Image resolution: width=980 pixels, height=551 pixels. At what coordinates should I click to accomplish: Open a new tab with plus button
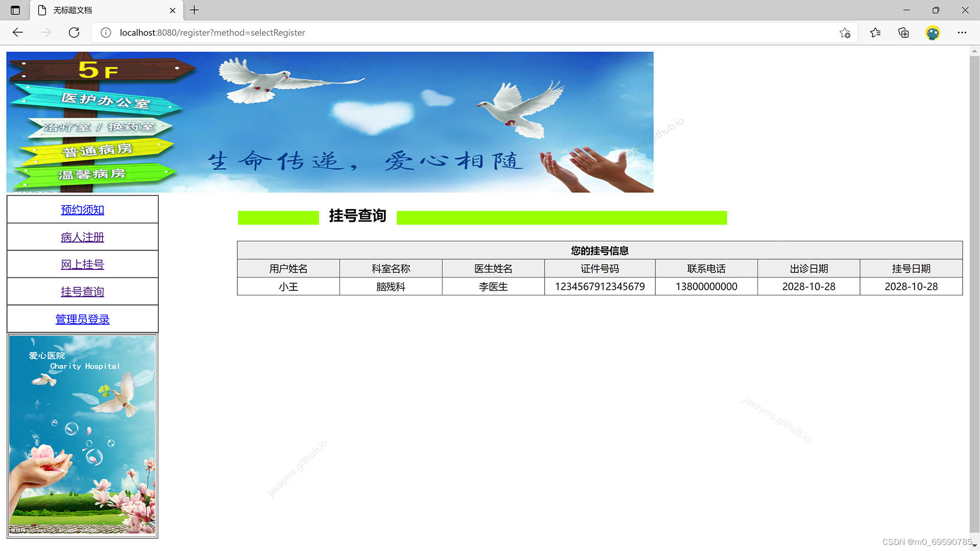(x=194, y=10)
